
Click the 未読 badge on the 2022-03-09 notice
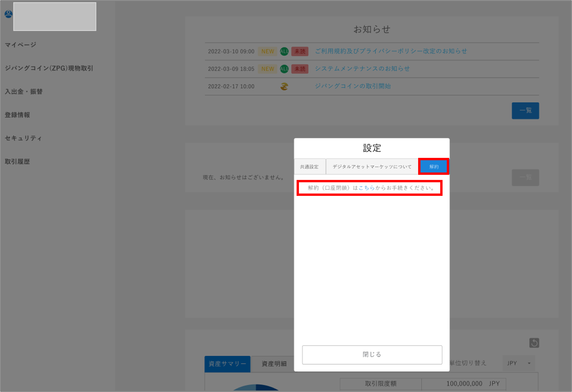[x=300, y=69]
